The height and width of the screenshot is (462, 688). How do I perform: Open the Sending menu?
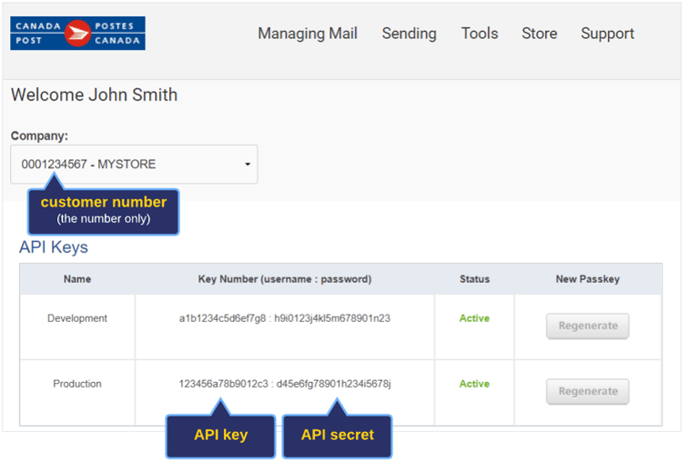coord(409,34)
